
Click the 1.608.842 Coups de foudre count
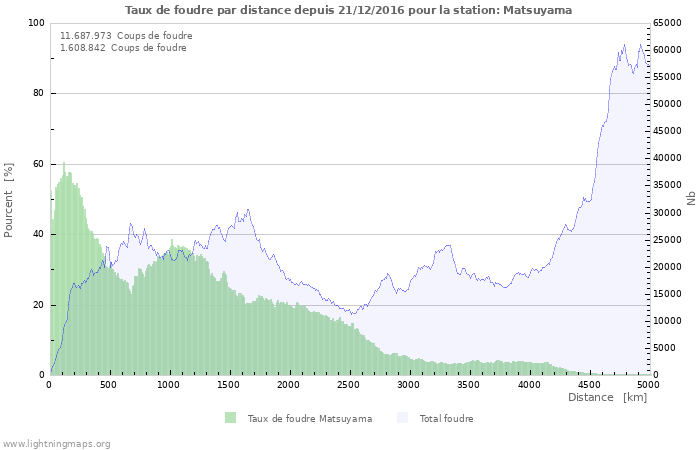(123, 47)
